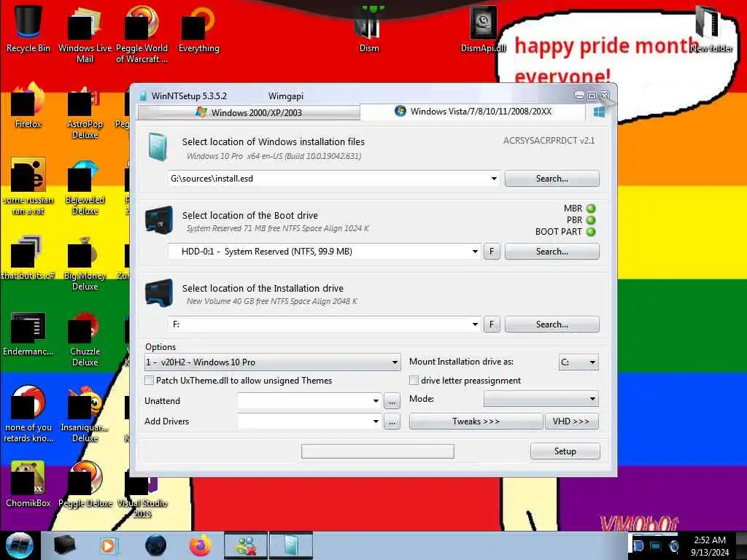Open the media player taskbar icon
The width and height of the screenshot is (747, 560).
(109, 545)
